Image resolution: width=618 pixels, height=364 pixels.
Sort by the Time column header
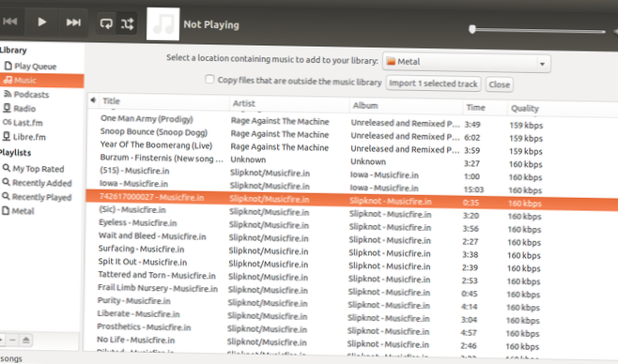[x=476, y=108]
